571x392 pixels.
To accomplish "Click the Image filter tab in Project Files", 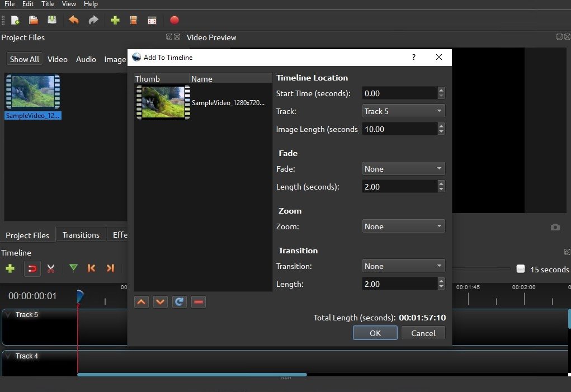I will point(115,59).
